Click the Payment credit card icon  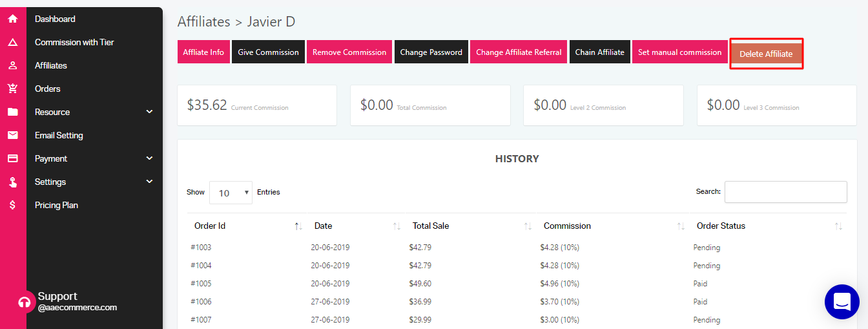click(12, 158)
